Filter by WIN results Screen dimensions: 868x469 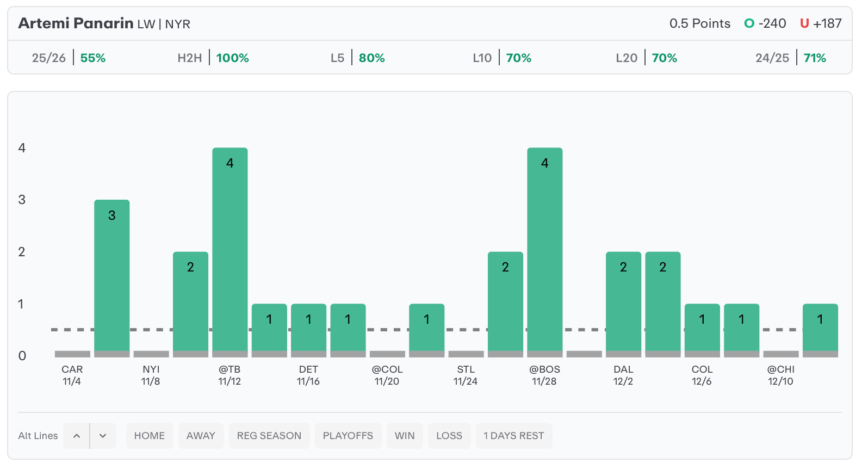coord(405,436)
